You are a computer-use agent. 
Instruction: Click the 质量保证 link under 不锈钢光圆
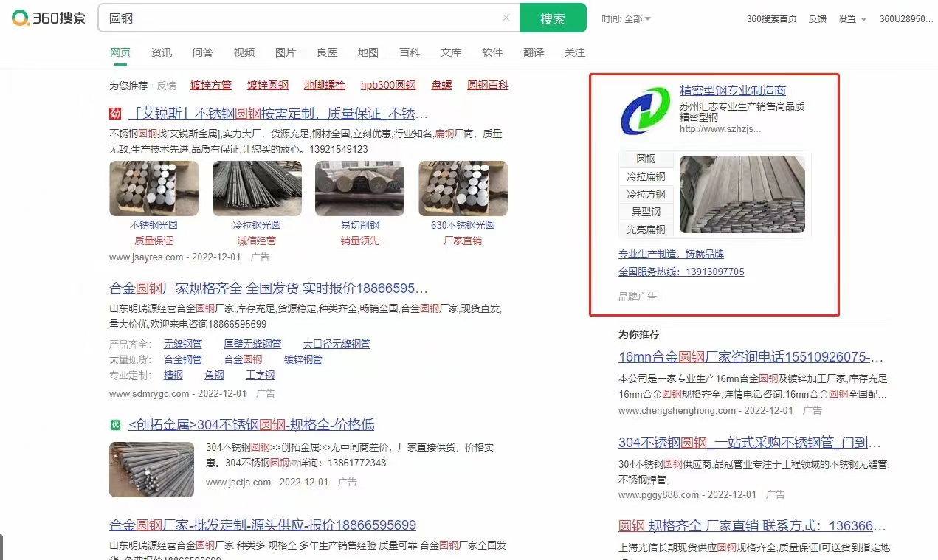click(154, 241)
